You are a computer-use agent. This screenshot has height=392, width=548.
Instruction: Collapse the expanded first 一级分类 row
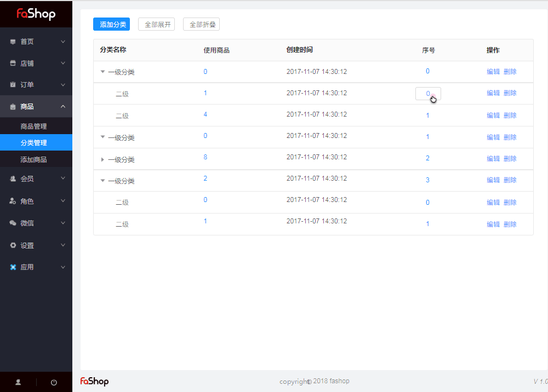click(x=102, y=72)
